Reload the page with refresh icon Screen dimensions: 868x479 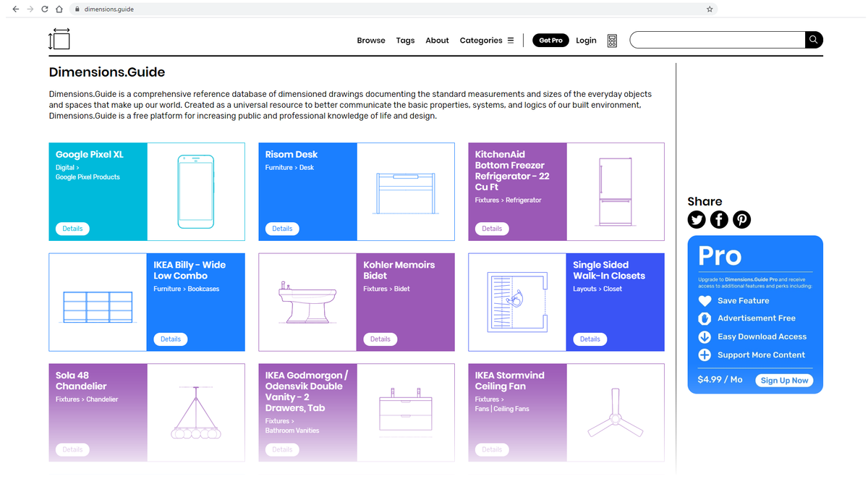pos(45,9)
